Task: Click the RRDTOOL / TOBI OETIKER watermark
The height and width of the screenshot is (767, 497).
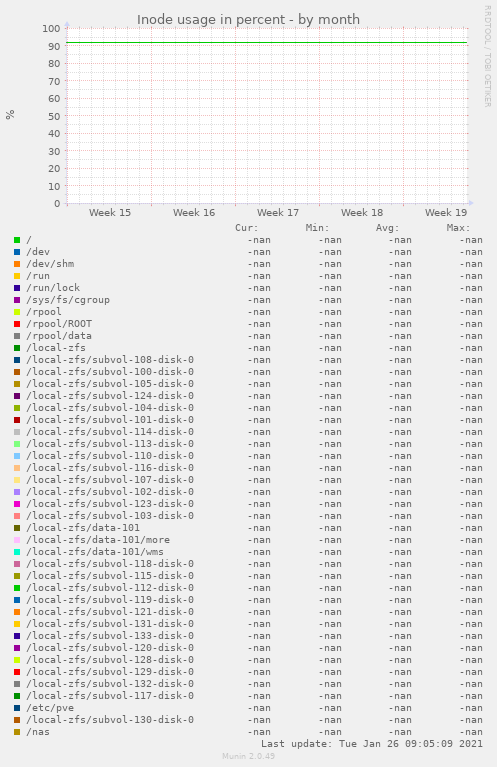Action: (488, 56)
